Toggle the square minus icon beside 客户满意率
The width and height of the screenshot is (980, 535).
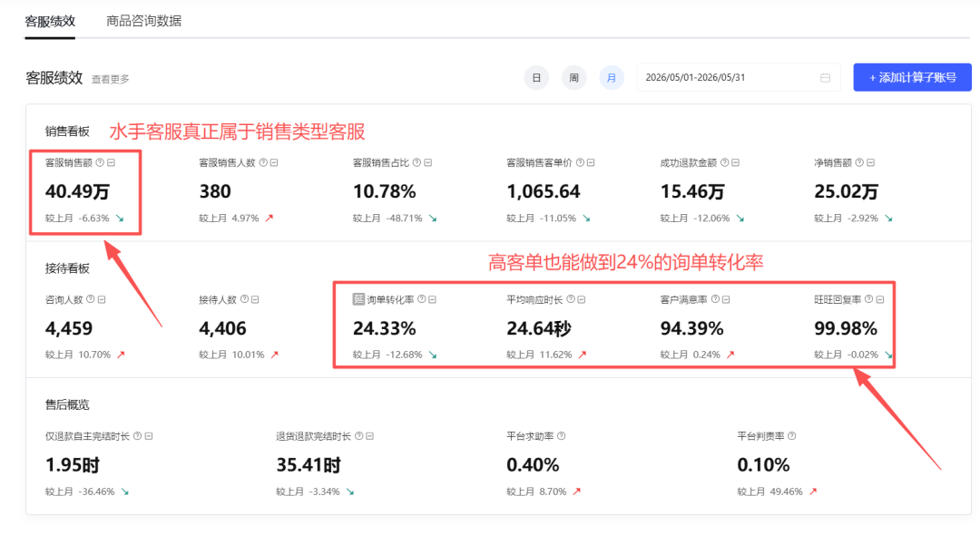(x=726, y=299)
